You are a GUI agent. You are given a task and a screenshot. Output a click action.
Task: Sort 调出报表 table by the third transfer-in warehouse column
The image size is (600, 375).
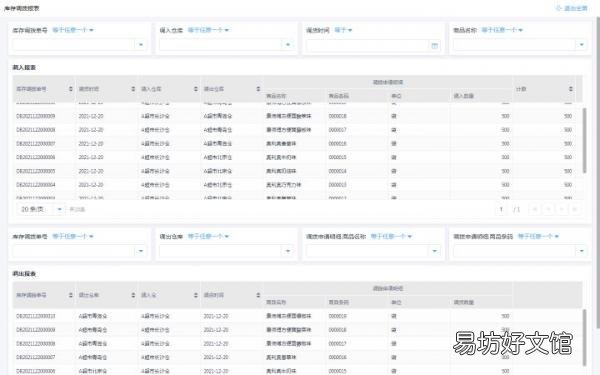pos(196,295)
